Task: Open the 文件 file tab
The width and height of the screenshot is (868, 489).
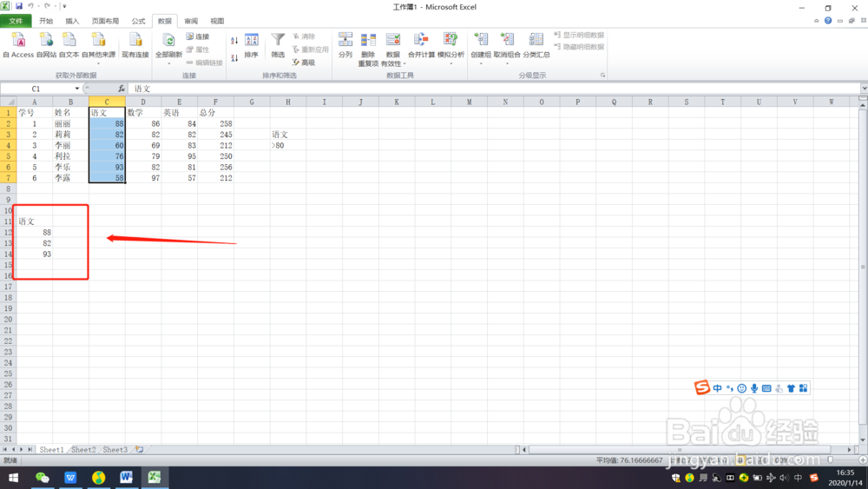Action: (x=16, y=21)
